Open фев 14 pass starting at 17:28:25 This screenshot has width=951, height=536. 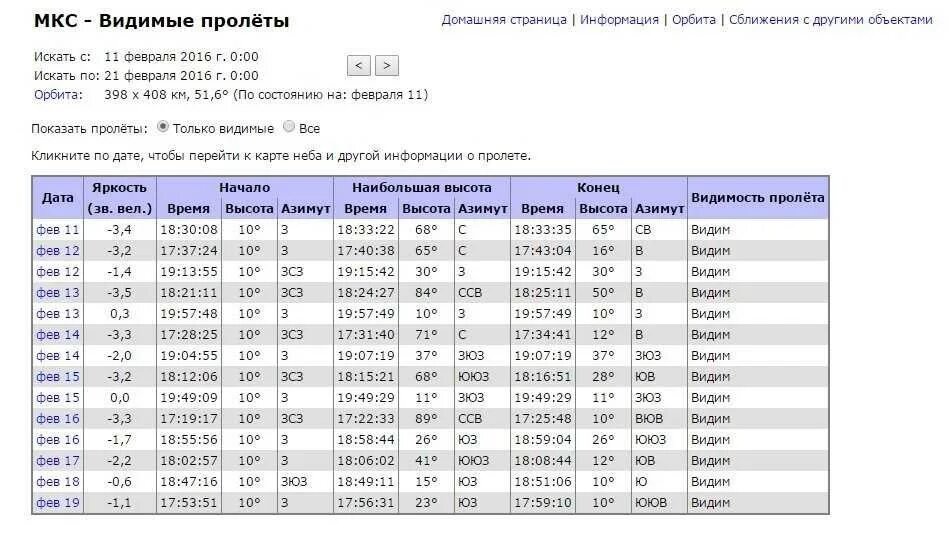[58, 335]
